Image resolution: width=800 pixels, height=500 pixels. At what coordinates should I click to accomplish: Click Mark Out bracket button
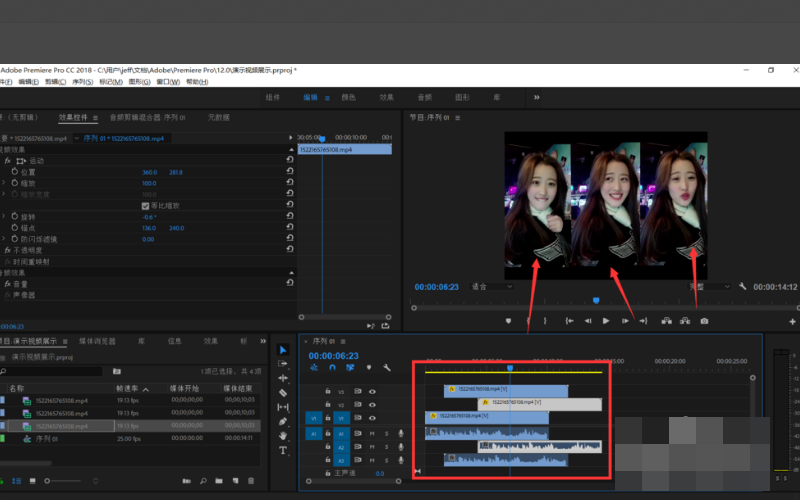click(x=545, y=321)
